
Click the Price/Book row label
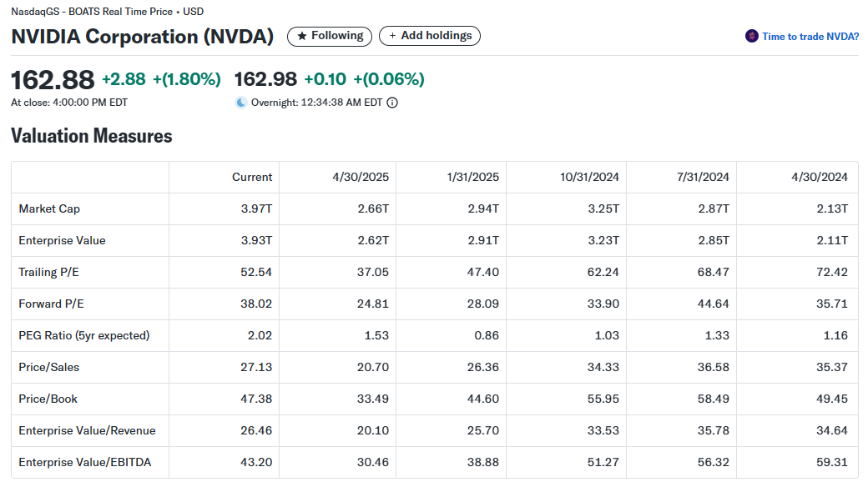click(48, 399)
